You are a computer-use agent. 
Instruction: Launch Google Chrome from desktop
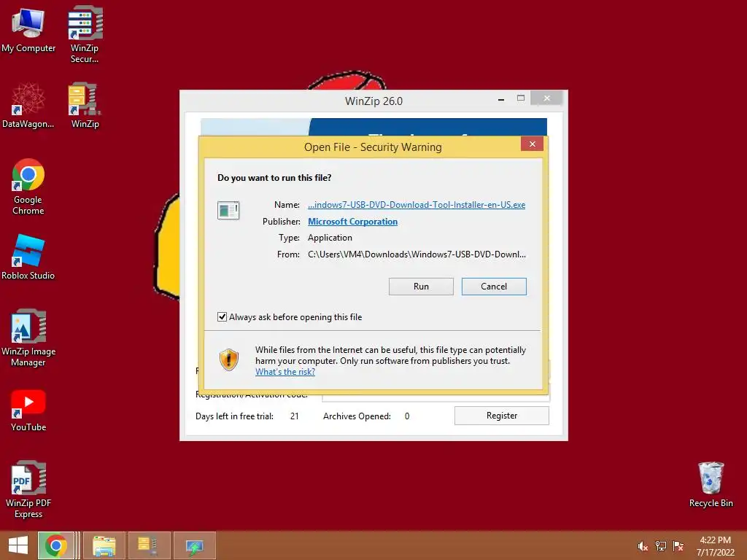pos(28,187)
